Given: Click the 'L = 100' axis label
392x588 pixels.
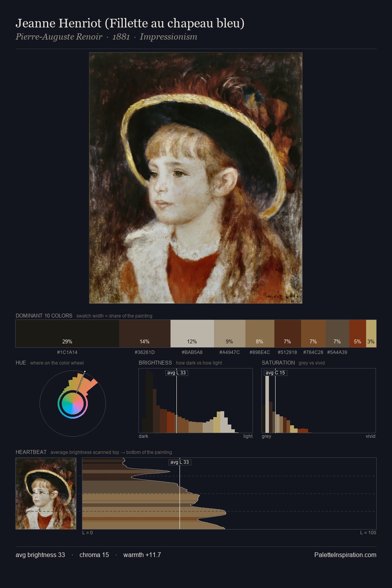Looking at the screenshot, I should (x=368, y=533).
